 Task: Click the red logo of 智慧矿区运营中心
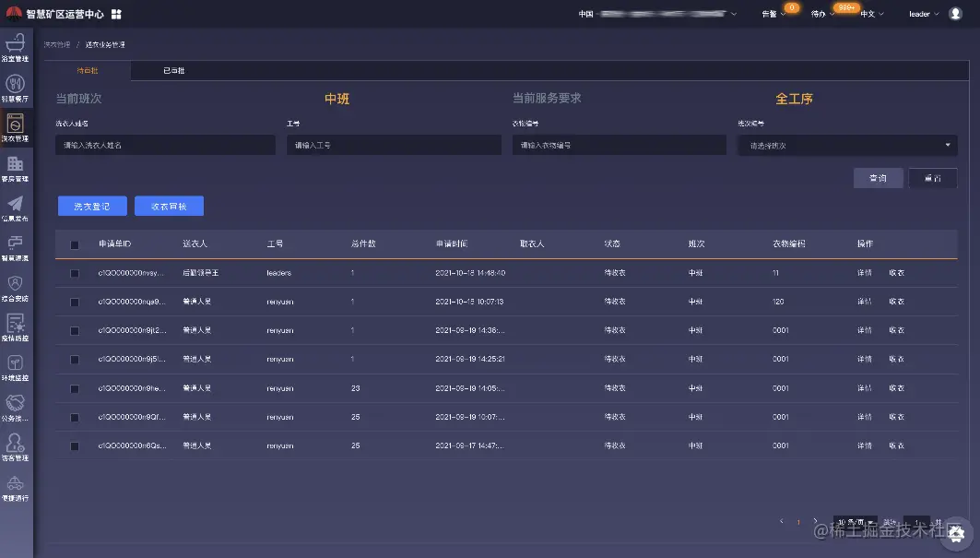(x=14, y=13)
